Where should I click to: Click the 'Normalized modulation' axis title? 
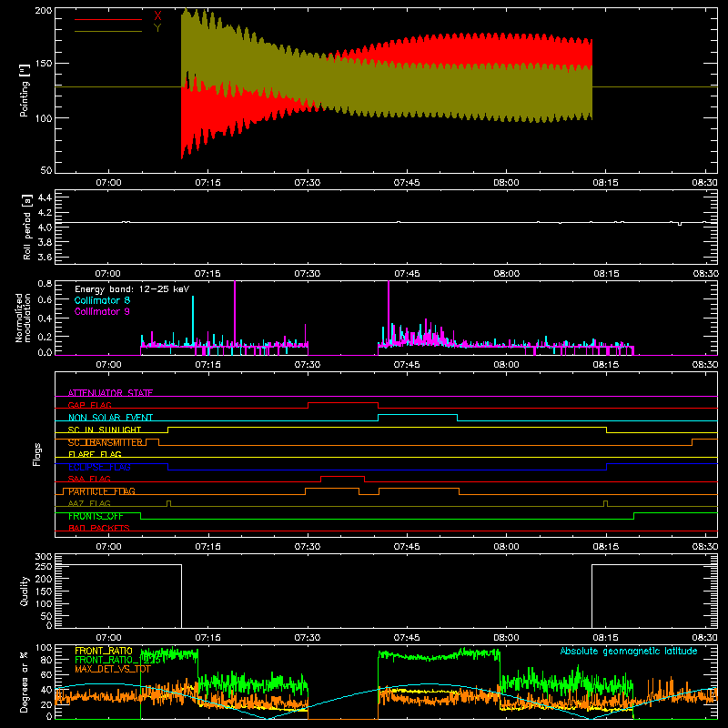click(x=24, y=318)
